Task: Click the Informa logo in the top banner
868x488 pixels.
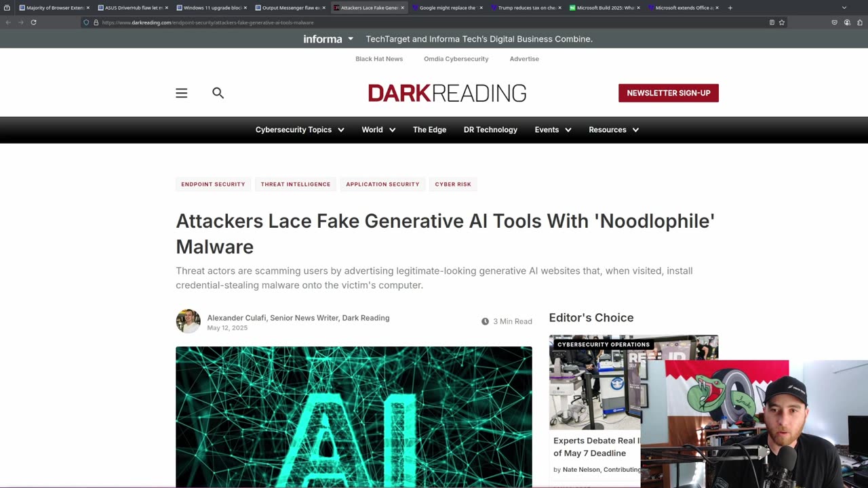Action: 323,39
